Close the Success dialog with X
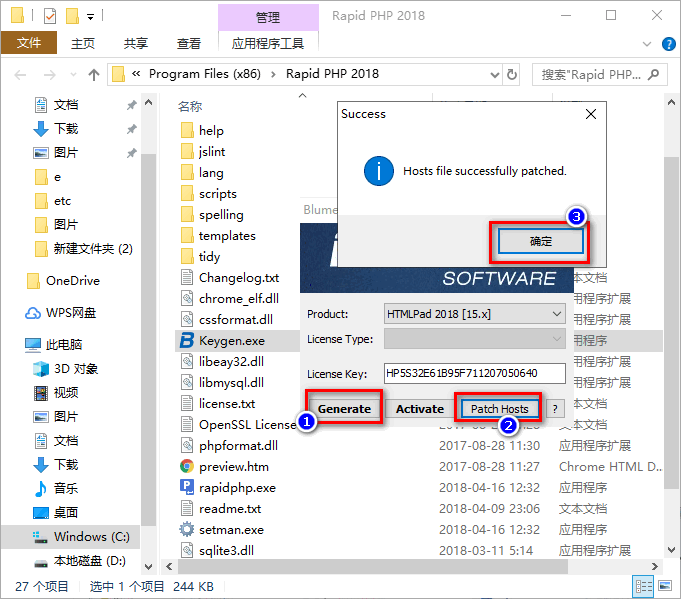 point(591,114)
